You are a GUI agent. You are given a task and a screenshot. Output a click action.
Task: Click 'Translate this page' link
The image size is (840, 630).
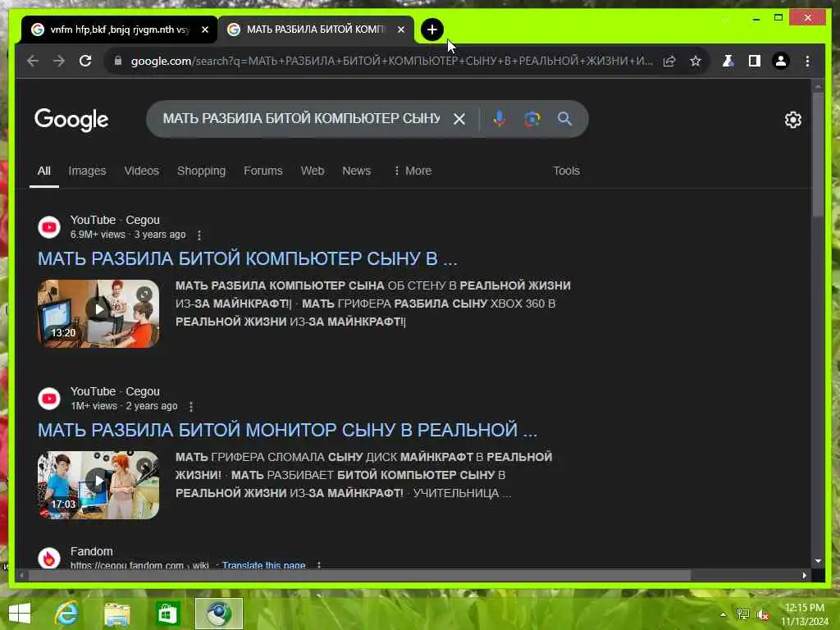[x=263, y=565]
